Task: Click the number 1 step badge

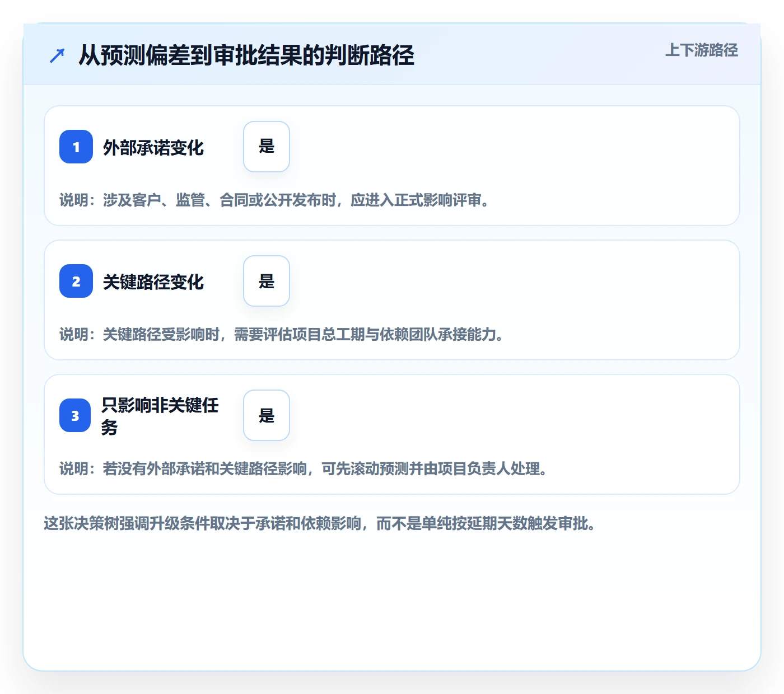Action: (76, 147)
